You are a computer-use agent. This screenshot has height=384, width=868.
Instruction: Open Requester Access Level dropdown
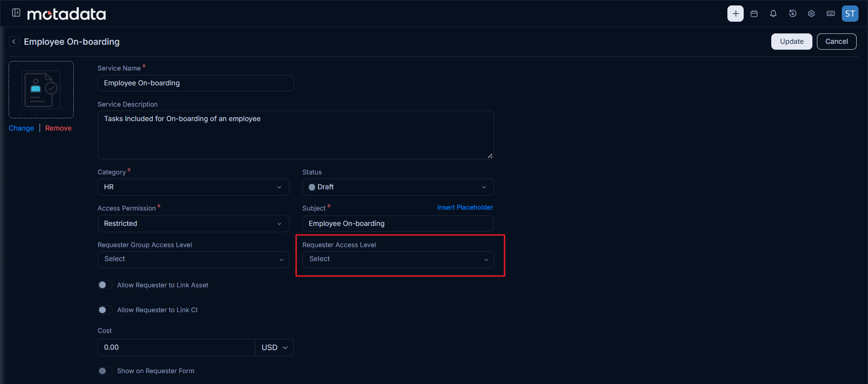tap(398, 259)
